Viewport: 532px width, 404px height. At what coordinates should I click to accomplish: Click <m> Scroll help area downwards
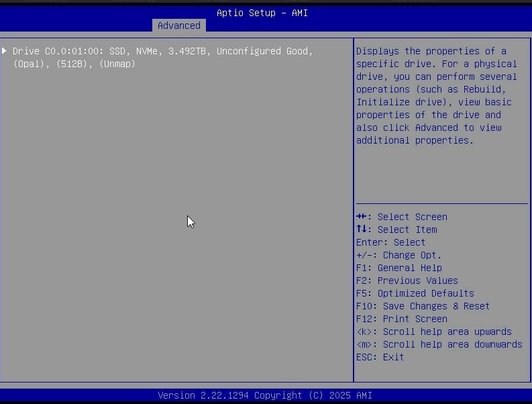(439, 344)
